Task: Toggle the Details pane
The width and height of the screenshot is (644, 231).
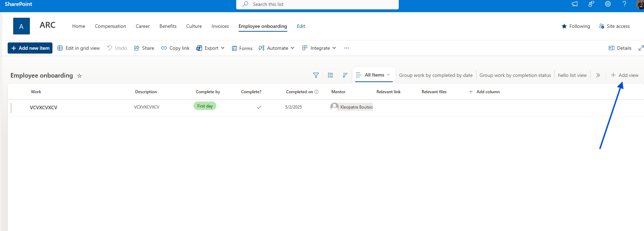Action: [x=620, y=48]
